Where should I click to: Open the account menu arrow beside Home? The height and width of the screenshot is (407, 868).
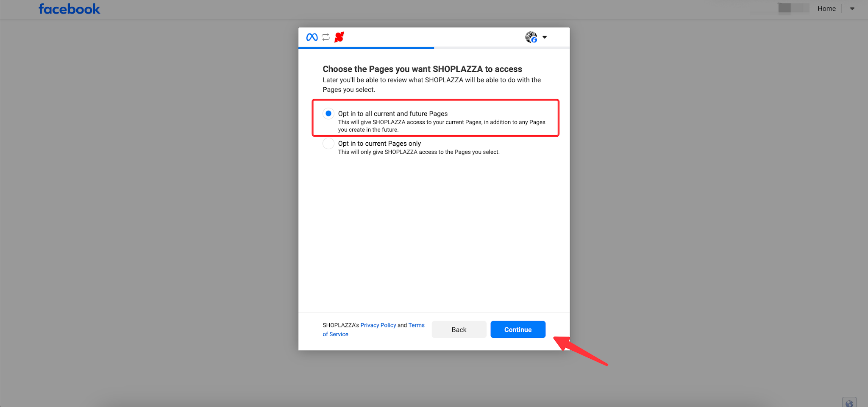tap(852, 8)
